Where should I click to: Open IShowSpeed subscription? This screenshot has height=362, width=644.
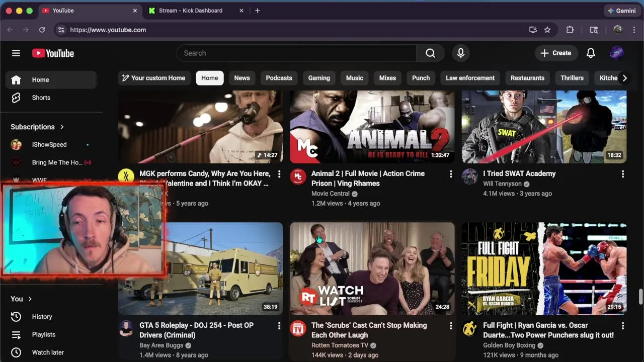point(51,145)
